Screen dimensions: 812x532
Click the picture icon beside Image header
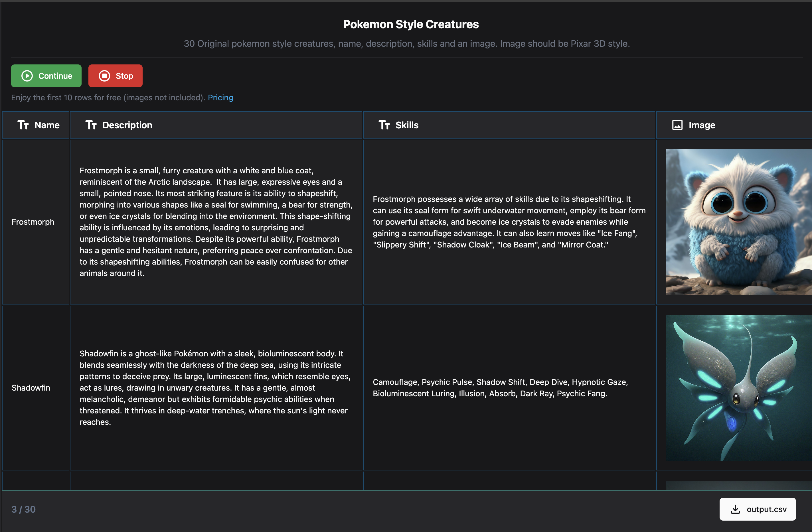pyautogui.click(x=677, y=125)
